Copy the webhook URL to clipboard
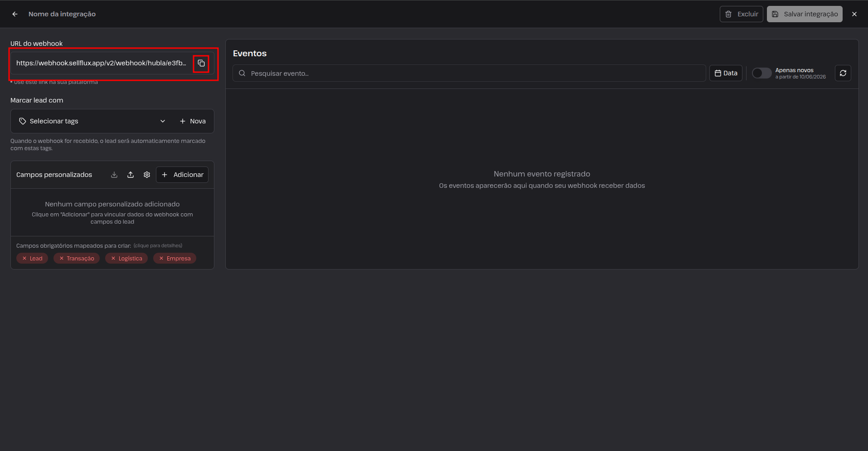The height and width of the screenshot is (451, 868). point(201,63)
